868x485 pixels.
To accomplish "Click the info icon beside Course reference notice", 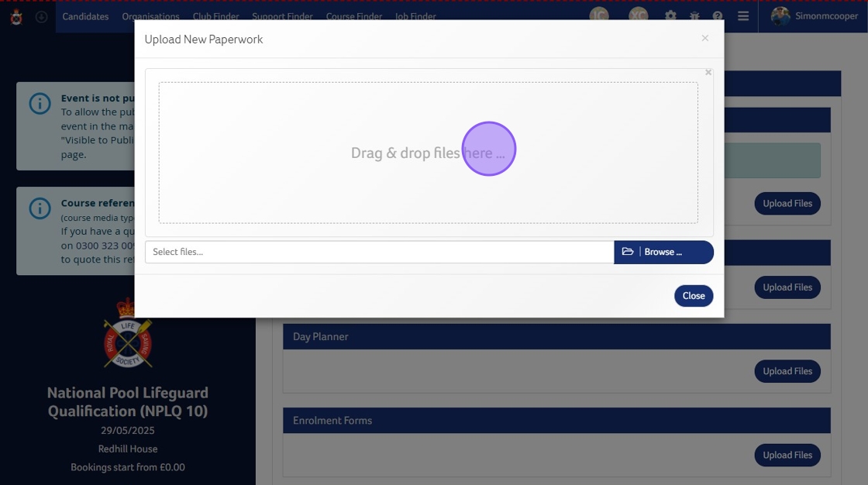I will pos(40,208).
